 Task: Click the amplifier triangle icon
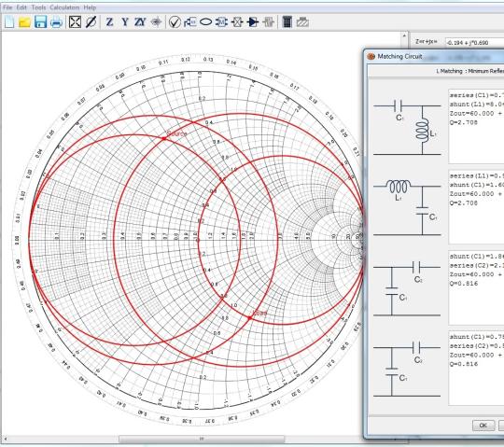253,22
